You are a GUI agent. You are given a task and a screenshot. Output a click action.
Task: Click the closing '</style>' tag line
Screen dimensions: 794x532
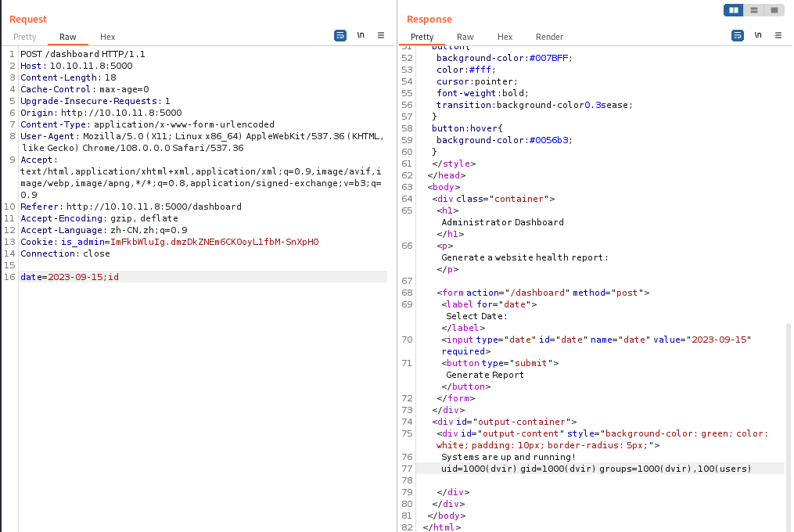click(454, 164)
